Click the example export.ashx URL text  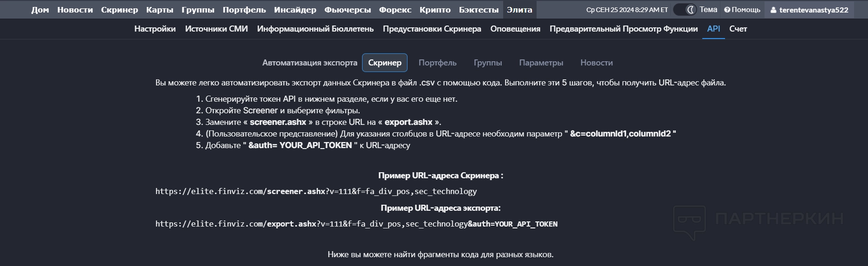[356, 224]
